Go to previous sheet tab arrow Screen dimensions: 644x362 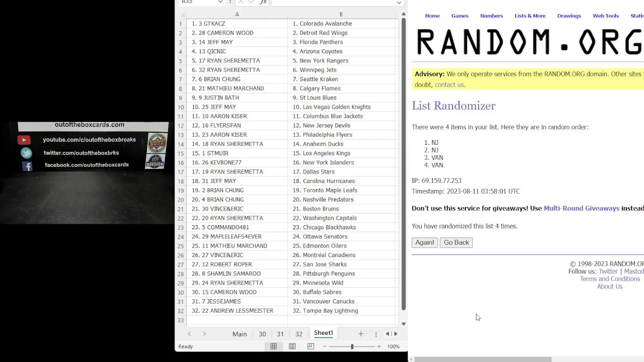[x=189, y=334]
